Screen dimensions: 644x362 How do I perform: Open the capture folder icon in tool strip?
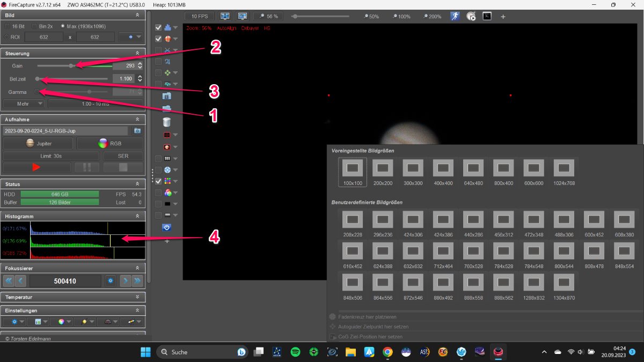coord(166,109)
